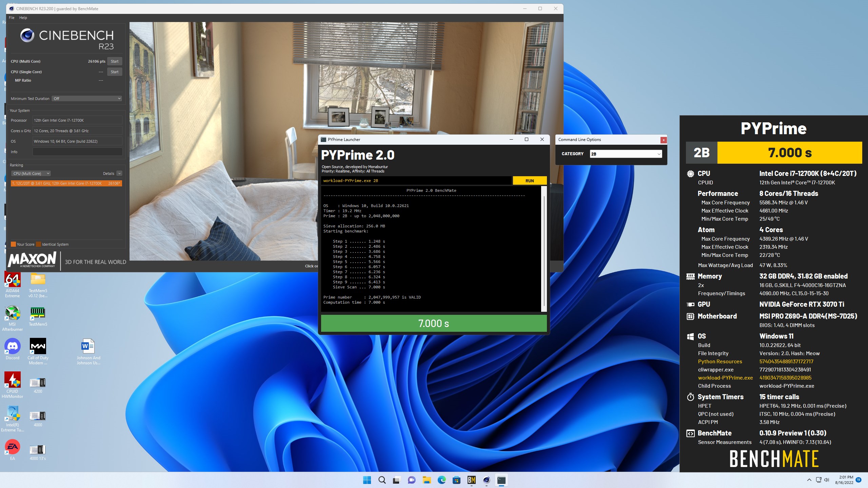Switch to Cinebench taskbar icon
Viewport: 868px width, 488px height.
487,480
